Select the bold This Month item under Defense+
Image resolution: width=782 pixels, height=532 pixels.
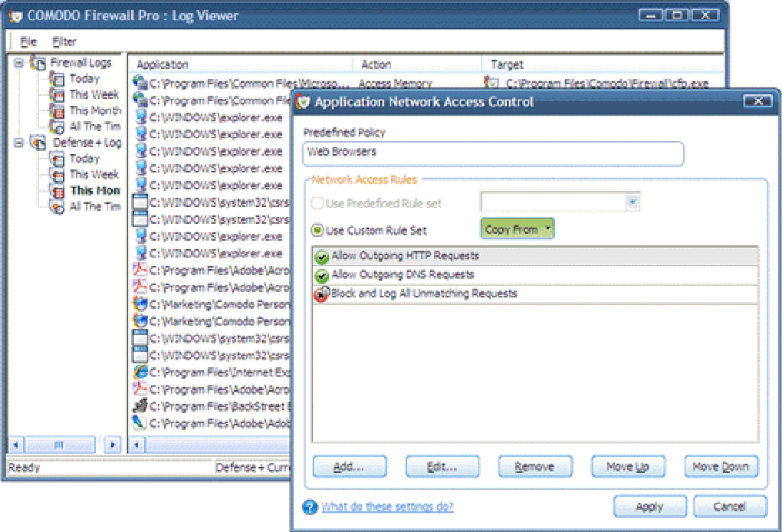pyautogui.click(x=95, y=190)
